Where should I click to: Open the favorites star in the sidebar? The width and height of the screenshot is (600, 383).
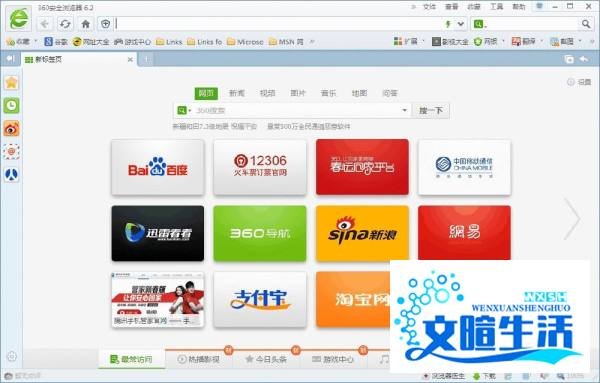tap(11, 82)
